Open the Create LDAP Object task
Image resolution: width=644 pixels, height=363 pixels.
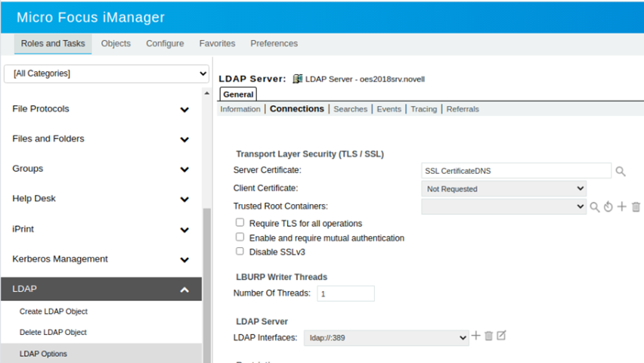54,312
